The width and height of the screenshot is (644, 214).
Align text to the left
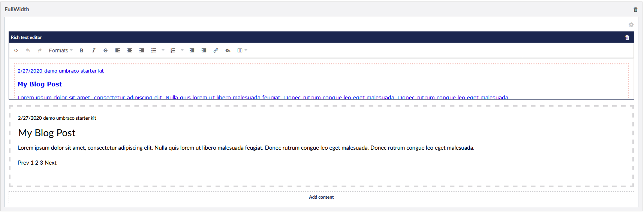118,51
